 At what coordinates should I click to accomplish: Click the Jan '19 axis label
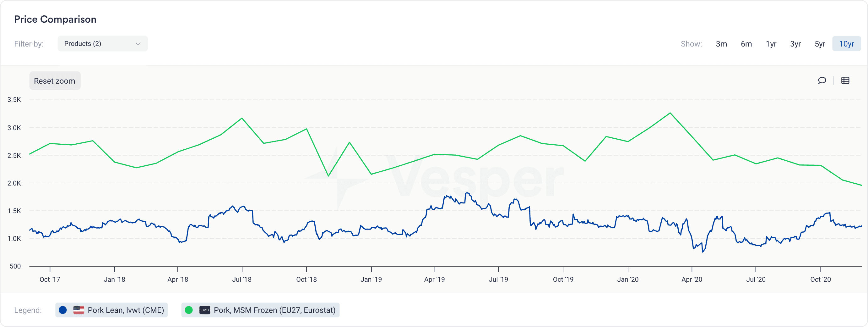(371, 279)
